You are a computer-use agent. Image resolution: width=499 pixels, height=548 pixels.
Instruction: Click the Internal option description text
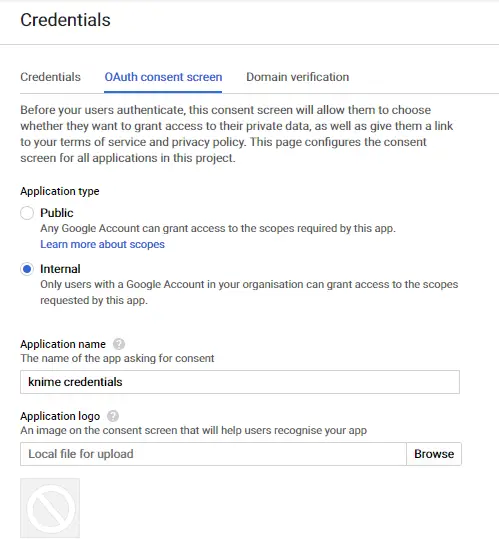point(249,293)
